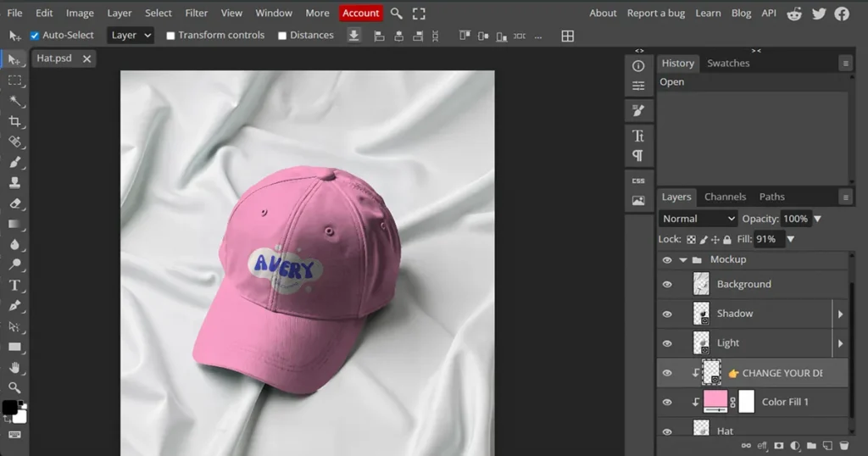Screen dimensions: 868x456
Task: Click the align left edges icon
Action: coord(379,36)
